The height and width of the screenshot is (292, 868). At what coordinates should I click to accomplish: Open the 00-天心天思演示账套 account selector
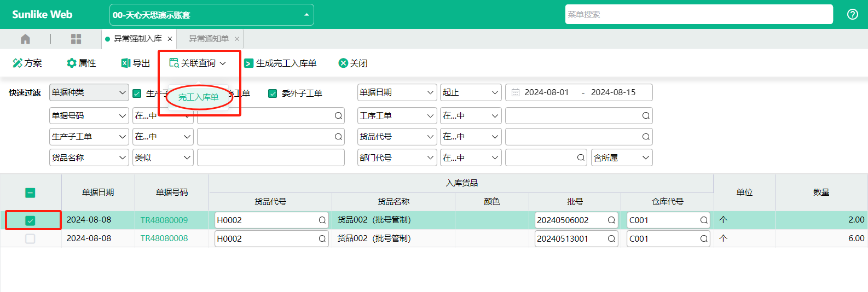[211, 15]
